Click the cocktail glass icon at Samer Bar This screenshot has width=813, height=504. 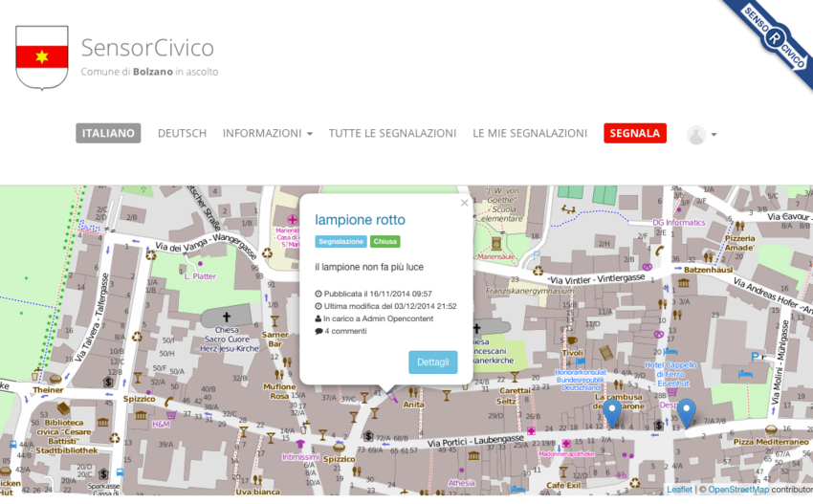275,321
